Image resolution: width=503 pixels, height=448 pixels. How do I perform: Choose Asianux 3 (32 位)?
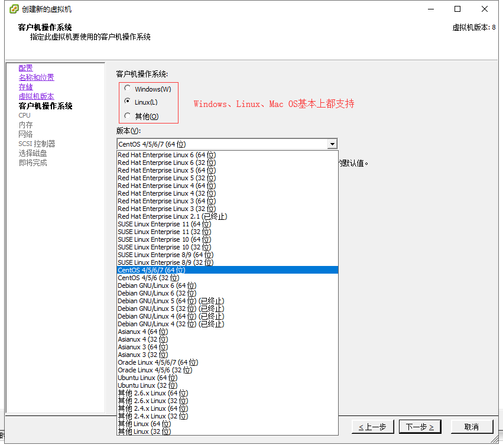tap(228, 355)
